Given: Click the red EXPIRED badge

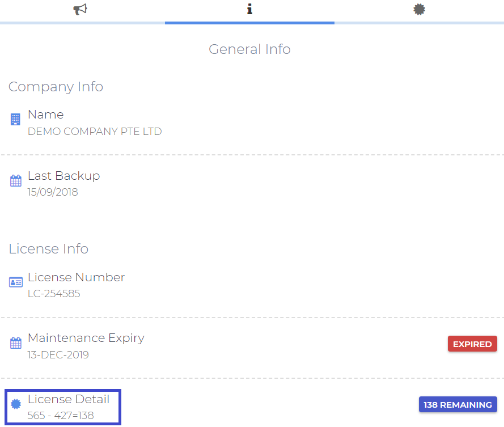Looking at the screenshot, I should pos(472,344).
